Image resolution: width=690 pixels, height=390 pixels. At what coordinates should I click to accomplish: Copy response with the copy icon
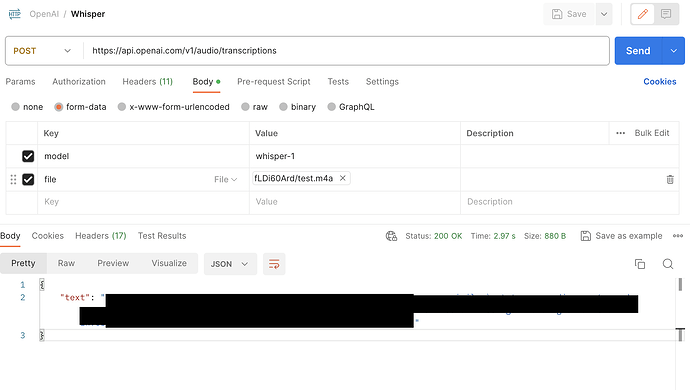[640, 264]
